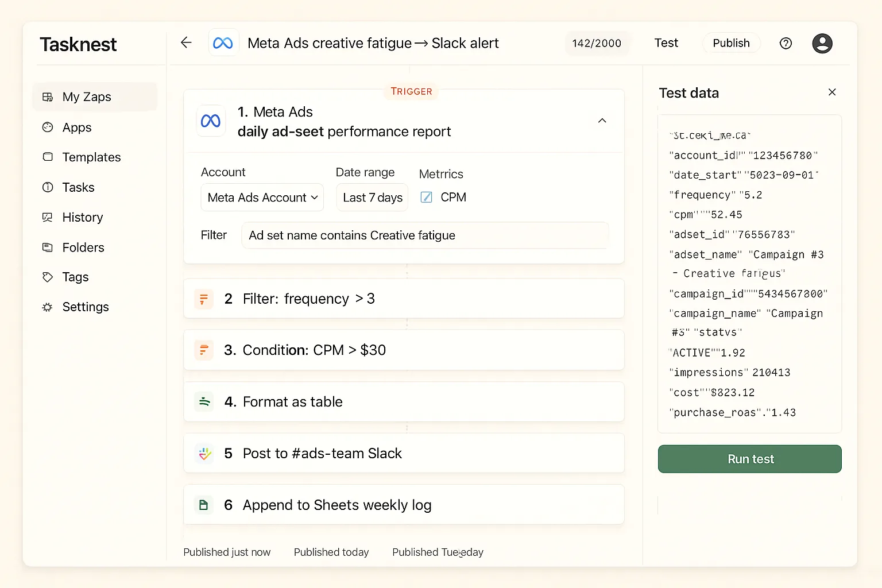
Task: Click "Published Tuesday" version text
Action: coord(438,552)
